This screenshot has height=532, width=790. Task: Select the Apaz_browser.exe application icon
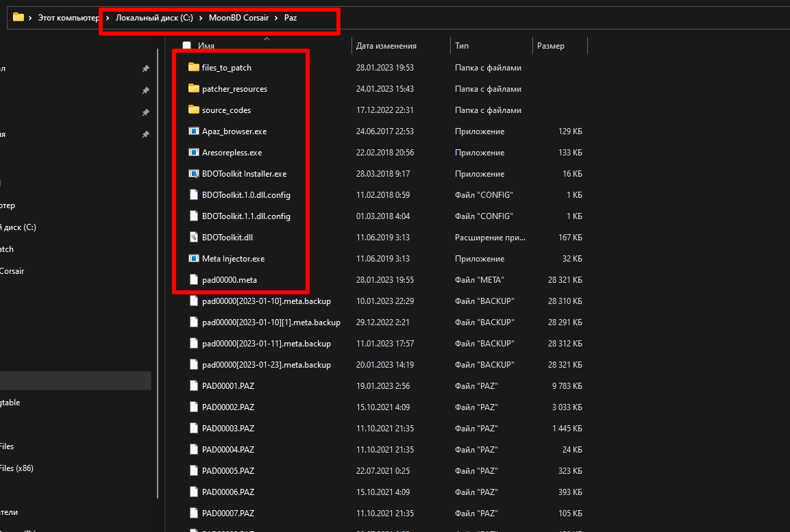(x=193, y=131)
